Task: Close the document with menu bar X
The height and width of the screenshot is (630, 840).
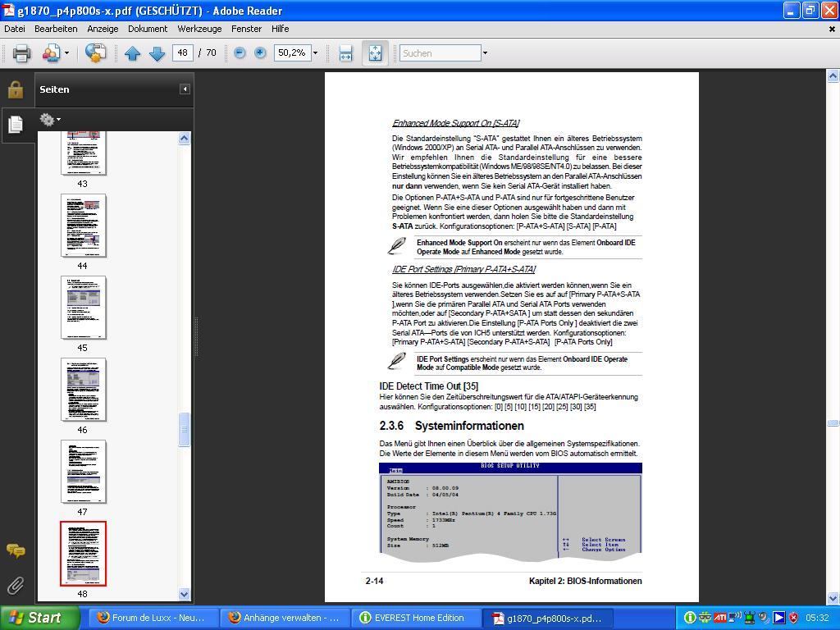Action: [832, 30]
